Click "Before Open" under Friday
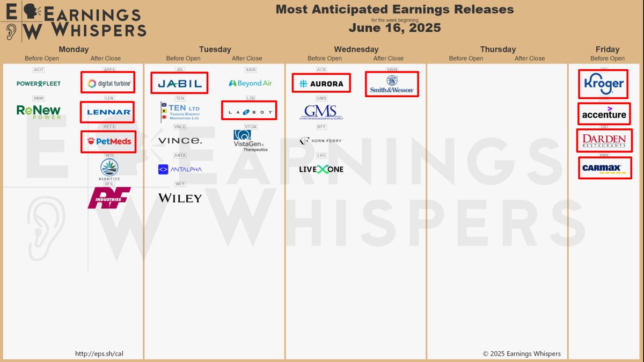This screenshot has height=362, width=644. pyautogui.click(x=608, y=59)
